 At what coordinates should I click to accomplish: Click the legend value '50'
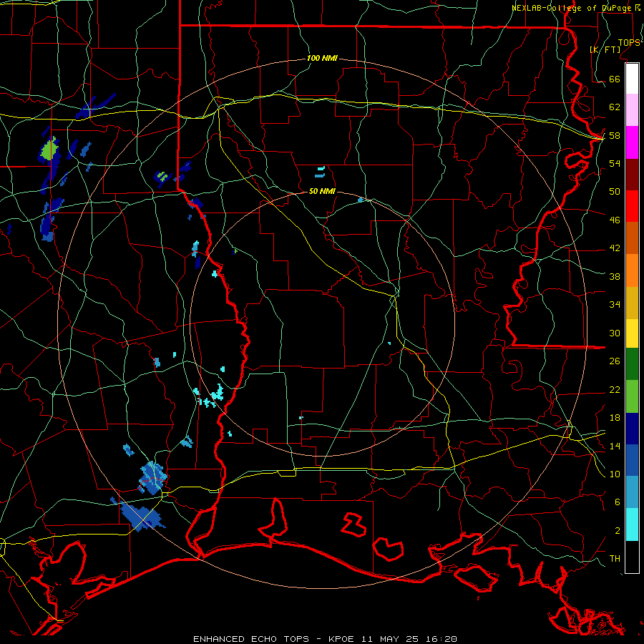(615, 191)
